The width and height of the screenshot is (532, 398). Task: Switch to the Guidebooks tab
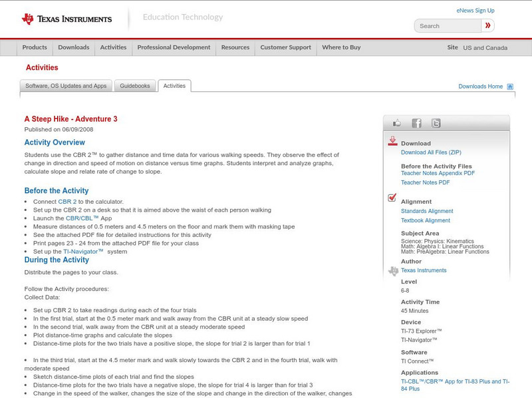[x=135, y=86]
